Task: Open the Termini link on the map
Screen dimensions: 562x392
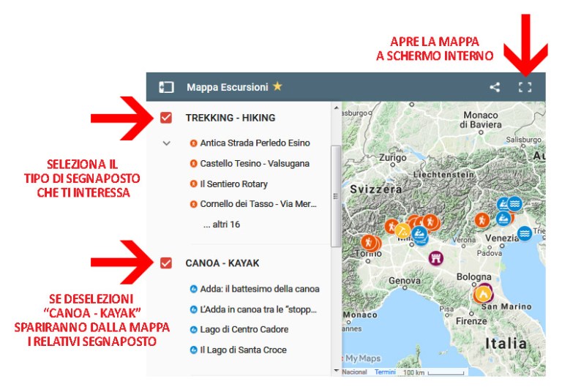Action: point(385,372)
